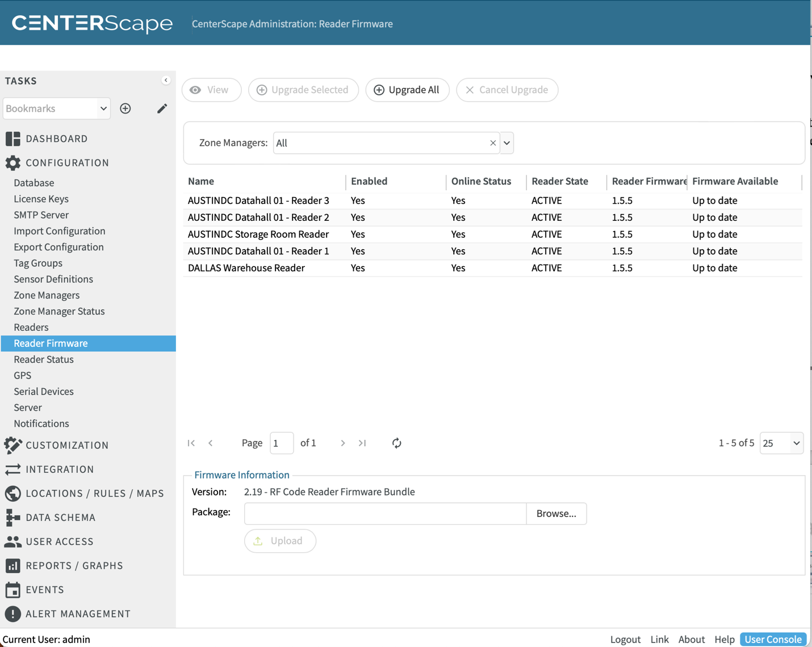Collapse the Tasks panel with the arrow
812x647 pixels.
pyautogui.click(x=166, y=81)
